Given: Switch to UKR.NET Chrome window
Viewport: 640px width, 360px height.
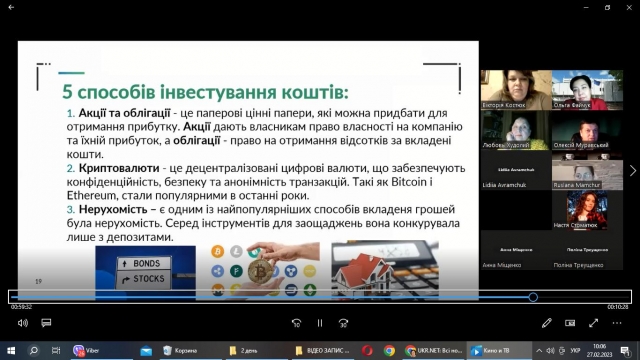Looking at the screenshot, I should click(434, 351).
